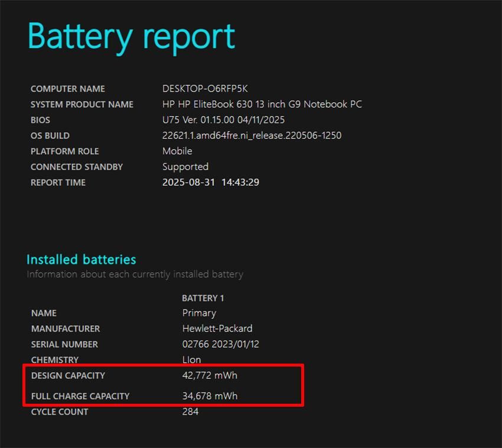Select the Mobile platform role value
This screenshot has width=502, height=448.
tap(177, 151)
